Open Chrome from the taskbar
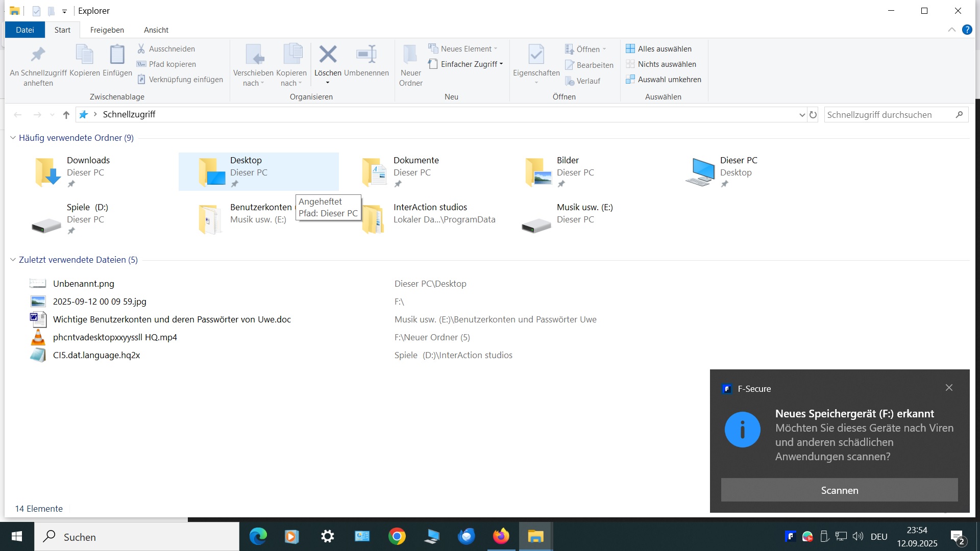The width and height of the screenshot is (980, 551). tap(397, 536)
